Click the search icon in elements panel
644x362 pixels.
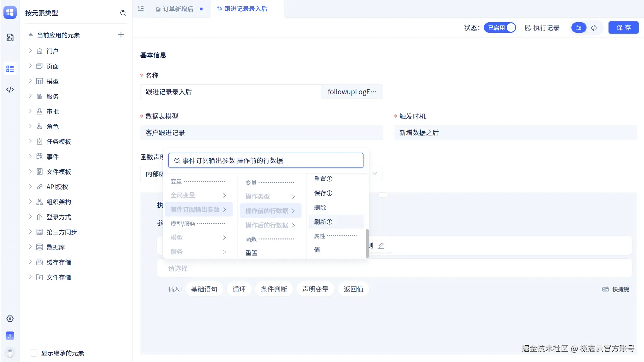click(123, 13)
